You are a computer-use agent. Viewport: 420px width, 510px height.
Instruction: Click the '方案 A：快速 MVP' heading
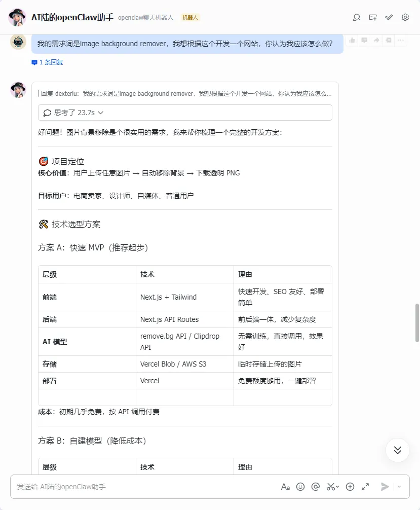(x=93, y=247)
